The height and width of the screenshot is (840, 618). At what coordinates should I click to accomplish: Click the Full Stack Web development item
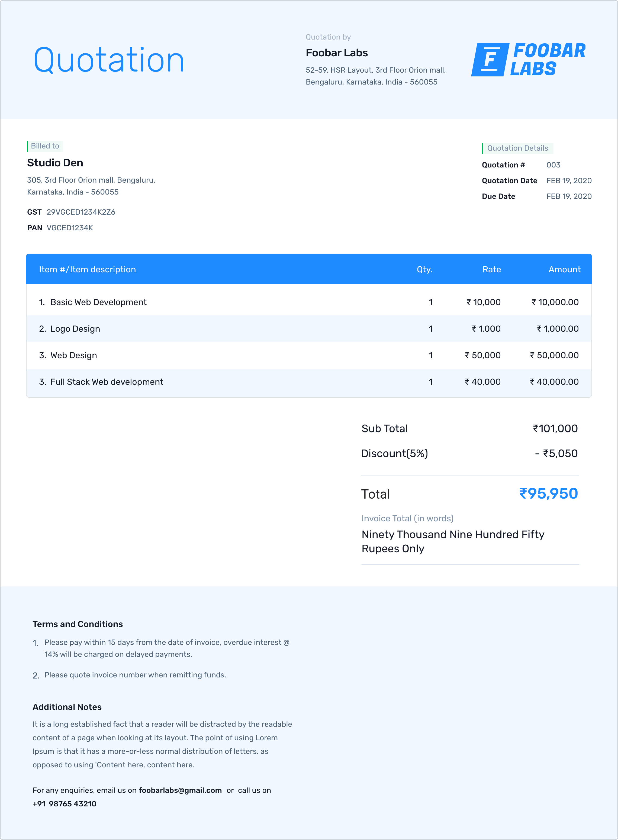[107, 382]
